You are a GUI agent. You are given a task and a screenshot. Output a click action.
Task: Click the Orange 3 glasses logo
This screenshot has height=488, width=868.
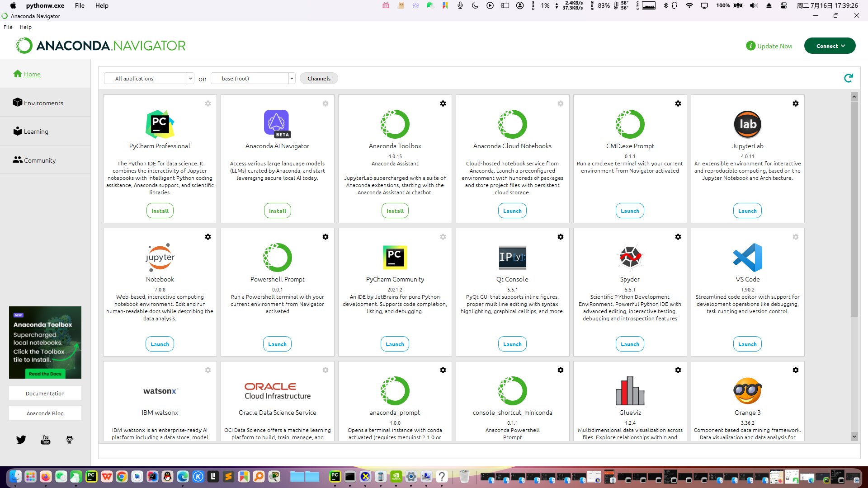pyautogui.click(x=748, y=391)
